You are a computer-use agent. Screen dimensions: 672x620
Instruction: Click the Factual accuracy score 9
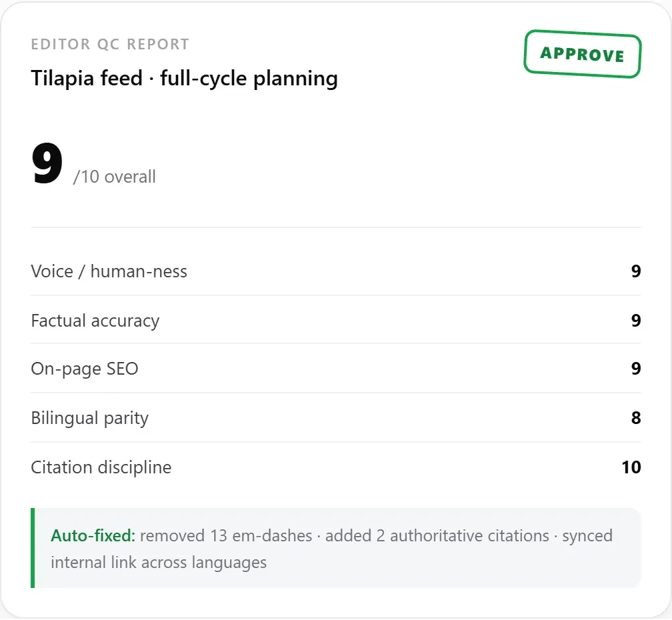[635, 321]
